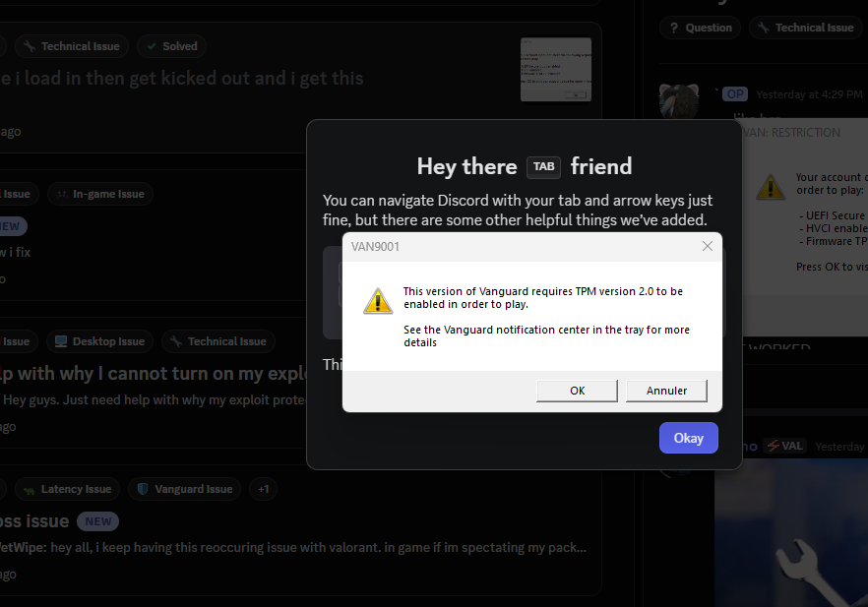Select the Technical Issue tag beside Solved

click(x=72, y=46)
